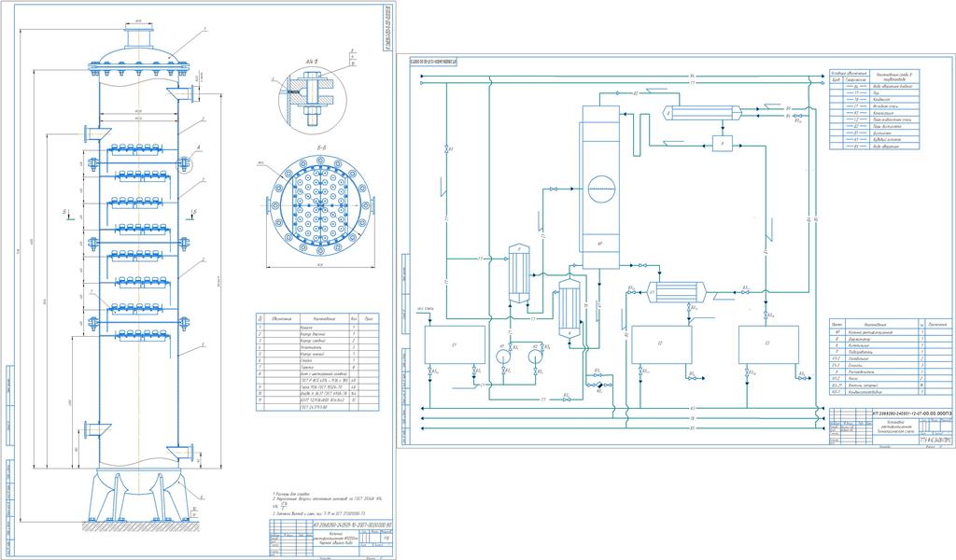
Task: Open the process flow scheme sheet
Action: click(x=676, y=251)
